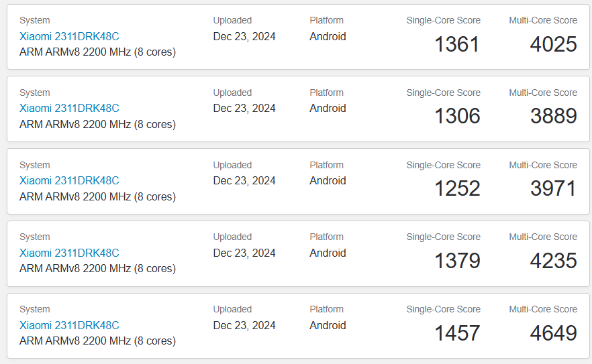Click the multi-core score 3971
Screen dimensions: 592x364
[554, 188]
